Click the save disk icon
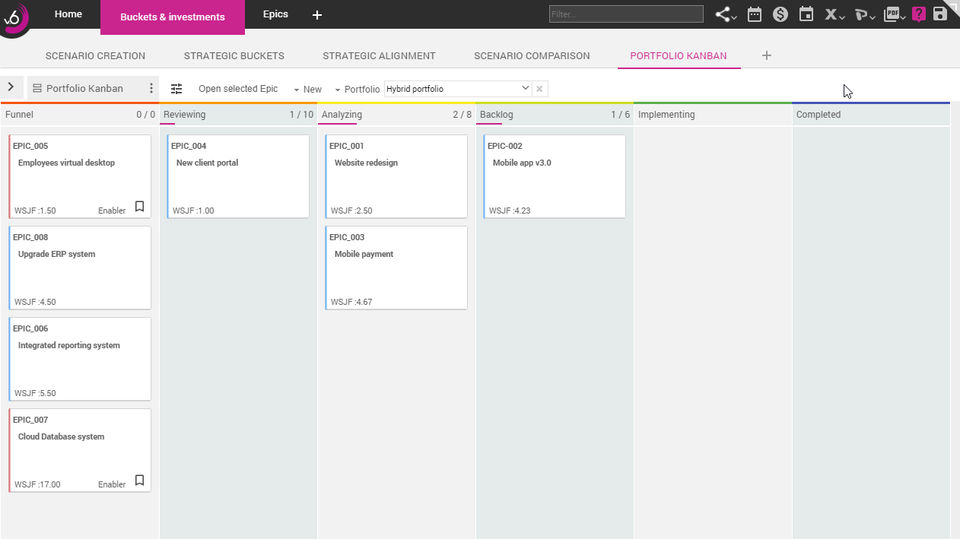 940,14
